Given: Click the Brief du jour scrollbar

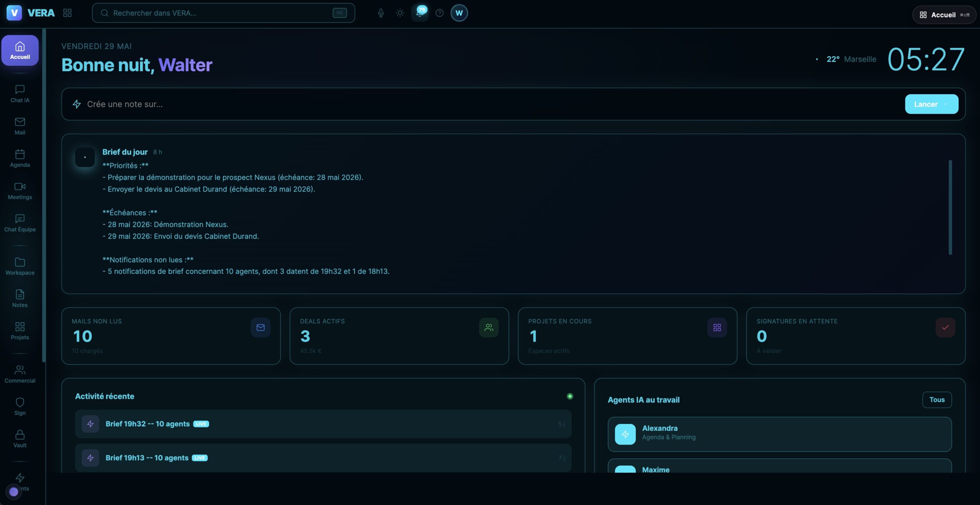Looking at the screenshot, I should [950, 207].
